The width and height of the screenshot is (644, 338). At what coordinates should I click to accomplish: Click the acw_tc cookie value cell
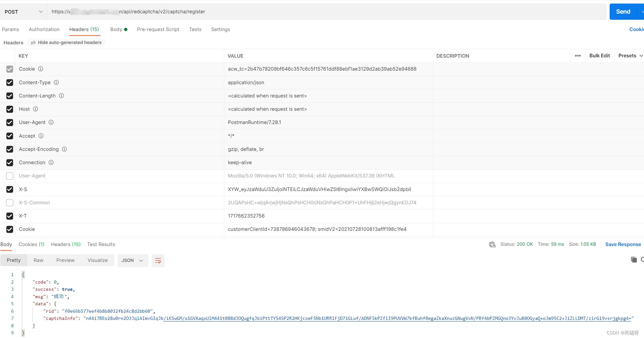click(328, 69)
